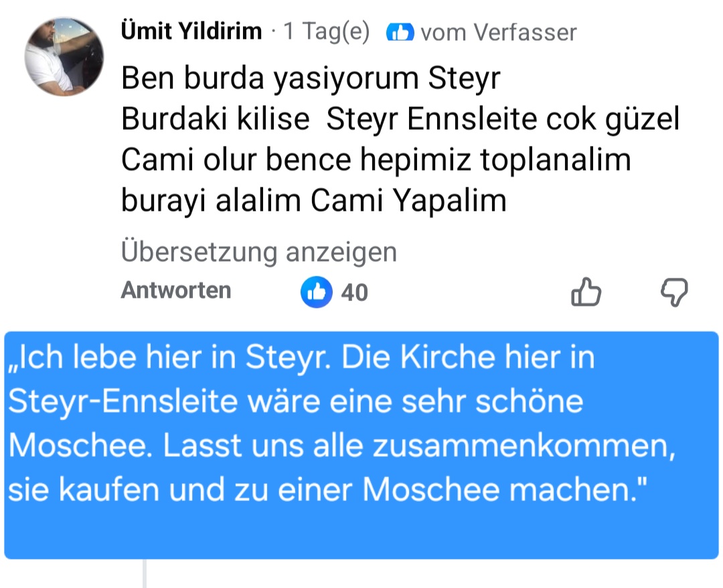Click the blue author-like badge icon
The width and height of the screenshot is (723, 588).
click(x=400, y=32)
